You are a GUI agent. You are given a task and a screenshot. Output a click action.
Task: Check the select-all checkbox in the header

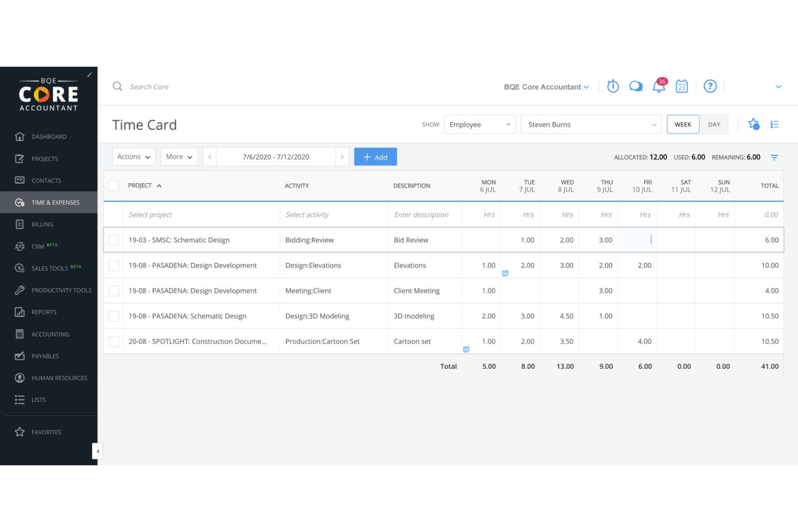114,185
